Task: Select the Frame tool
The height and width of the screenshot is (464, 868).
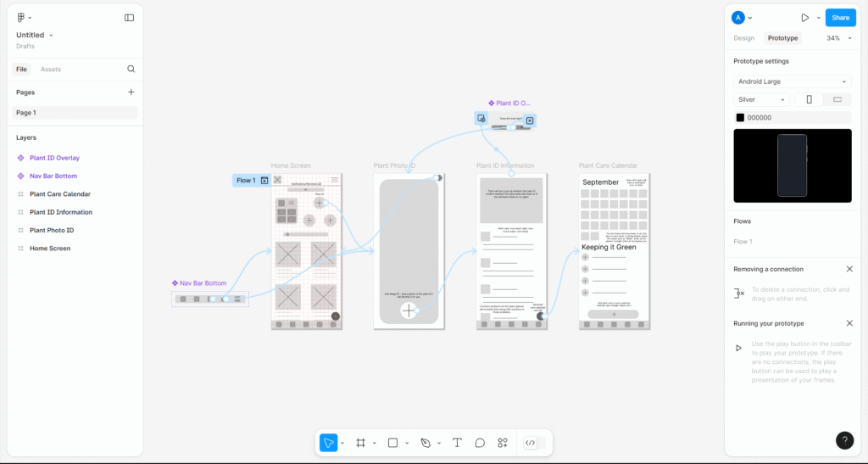Action: pyautogui.click(x=360, y=443)
